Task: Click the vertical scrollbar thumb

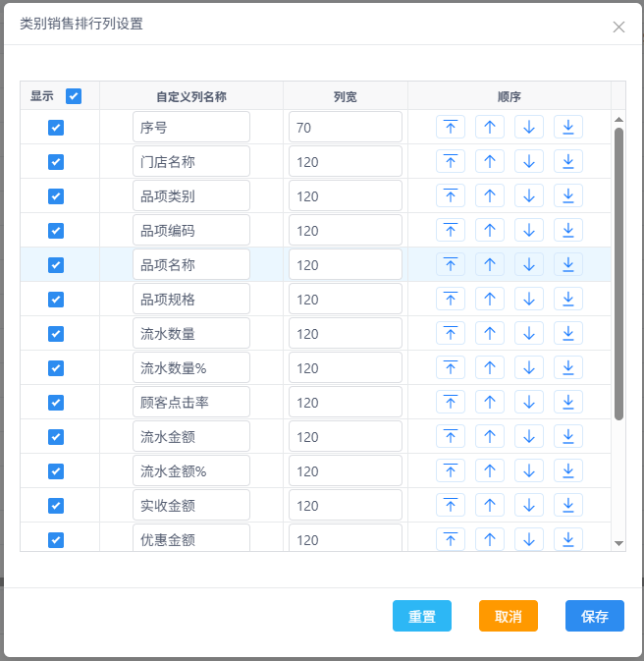Action: 618,274
